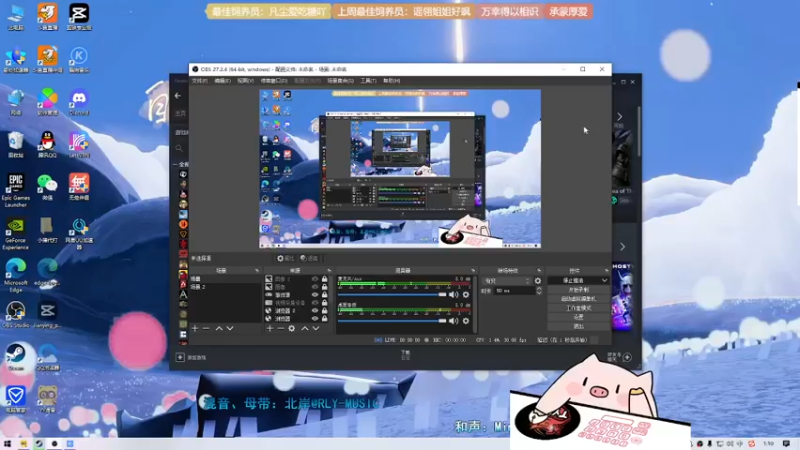Pop out the 来源 dock panel

point(329,270)
